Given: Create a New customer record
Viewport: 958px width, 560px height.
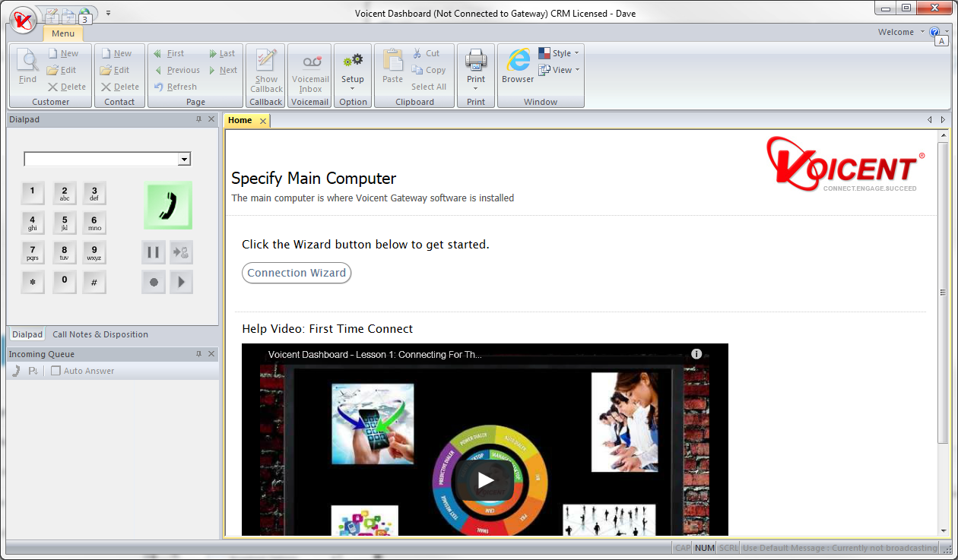Looking at the screenshot, I should [62, 54].
